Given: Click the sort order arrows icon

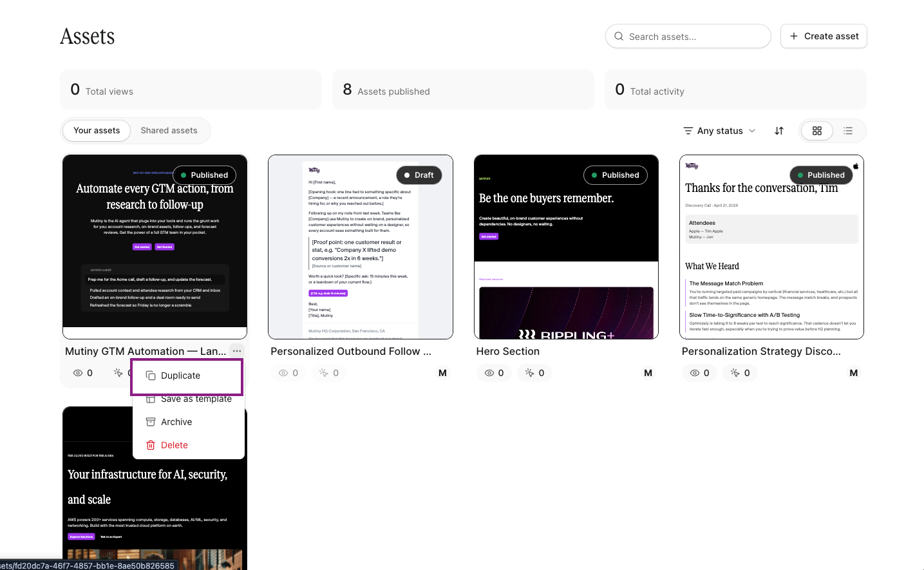Looking at the screenshot, I should pyautogui.click(x=779, y=131).
